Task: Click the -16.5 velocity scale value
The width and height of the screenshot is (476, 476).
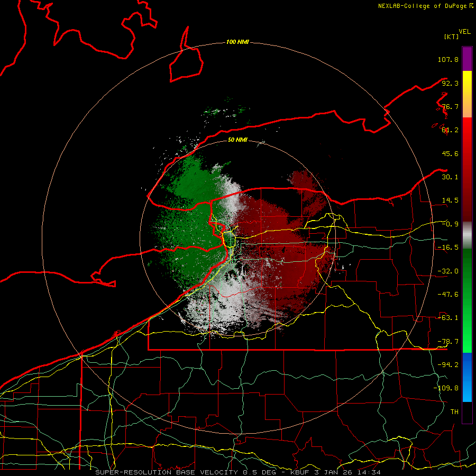Action: [x=448, y=248]
